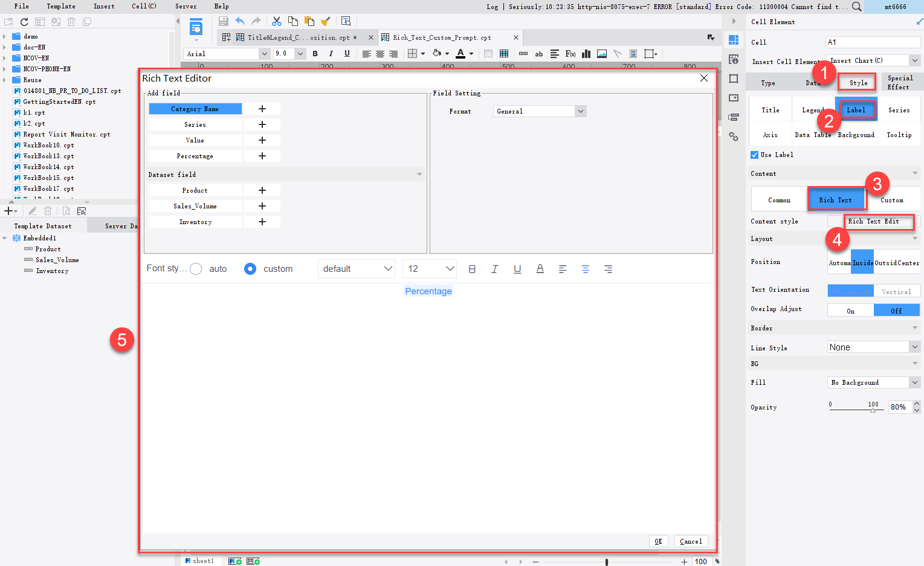Merge cells using the toolbar icon
This screenshot has width=924, height=566.
point(488,54)
